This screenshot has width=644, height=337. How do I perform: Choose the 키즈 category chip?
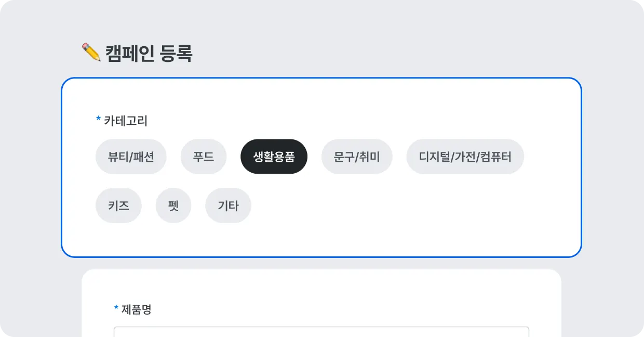118,205
